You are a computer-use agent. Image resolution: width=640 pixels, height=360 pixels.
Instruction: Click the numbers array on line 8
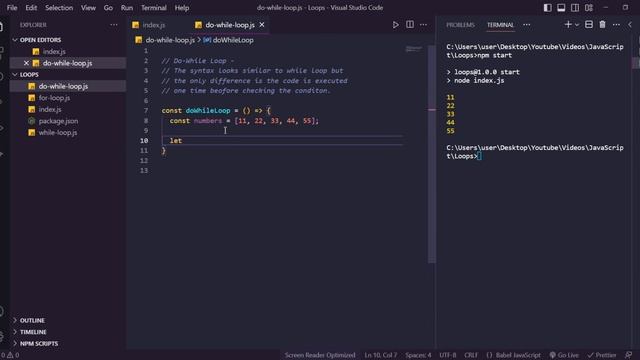pos(276,121)
